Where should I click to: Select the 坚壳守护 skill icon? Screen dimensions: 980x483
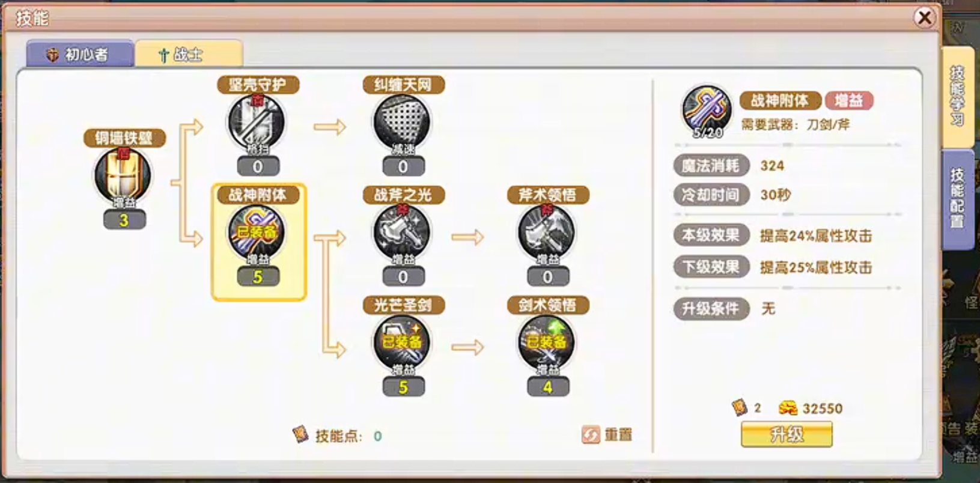coord(257,122)
